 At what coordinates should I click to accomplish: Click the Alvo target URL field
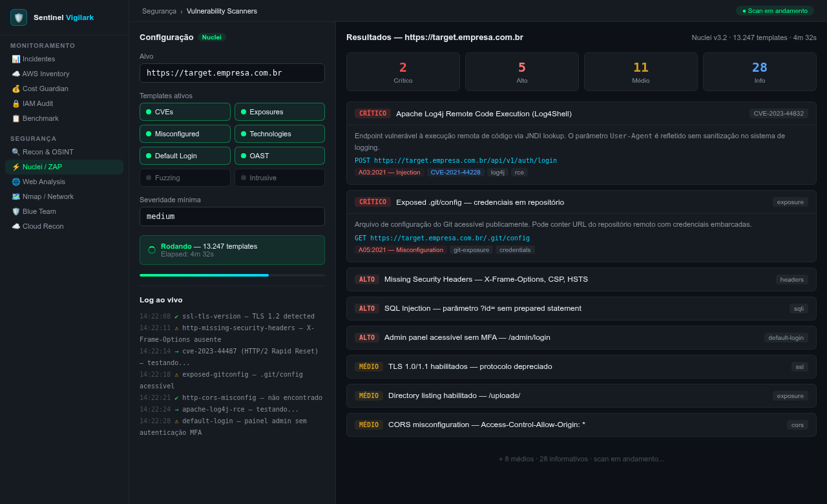pyautogui.click(x=232, y=73)
